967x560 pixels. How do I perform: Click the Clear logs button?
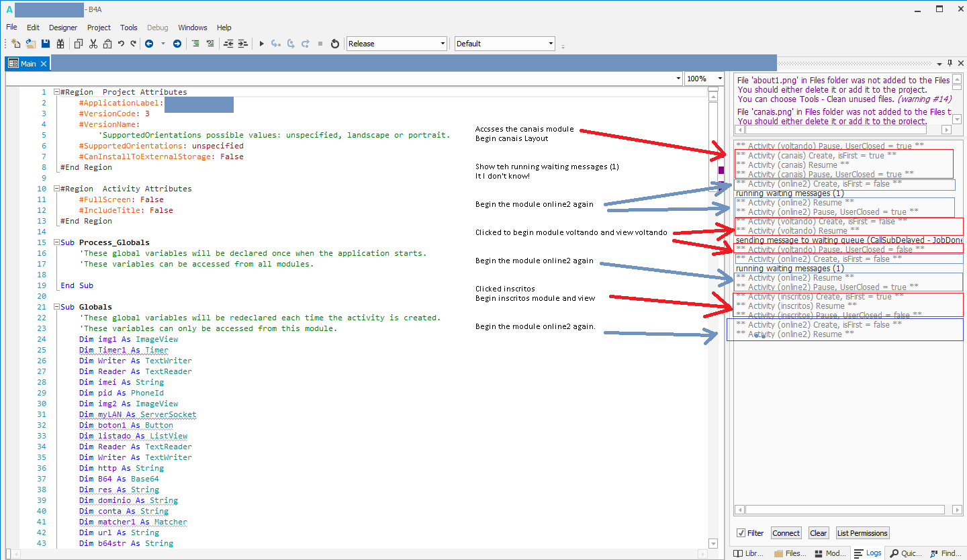(x=819, y=533)
